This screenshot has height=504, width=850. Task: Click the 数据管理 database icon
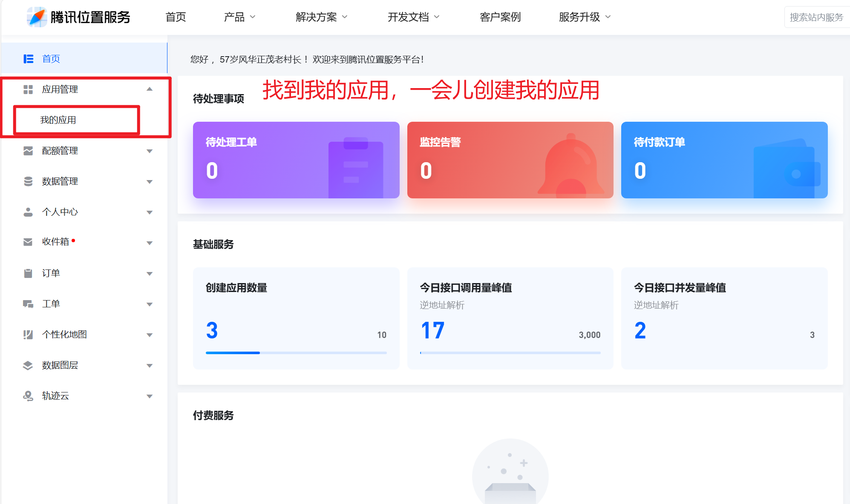28,181
